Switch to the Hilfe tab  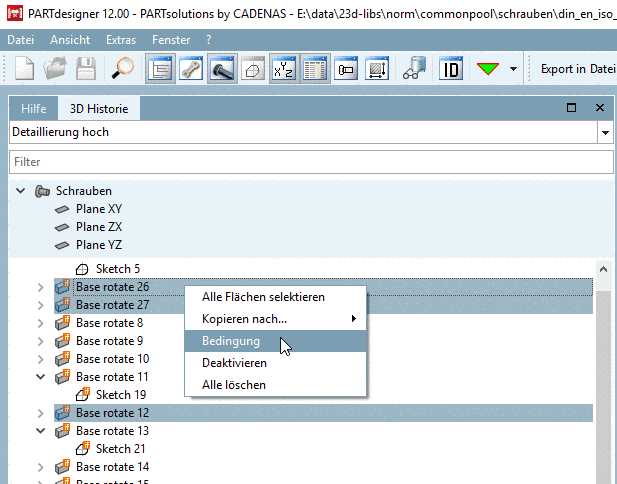[x=34, y=109]
